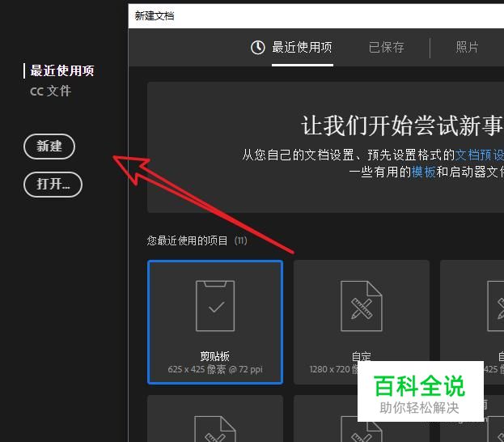The image size is (504, 442).
Task: Select the 自定 1280 x 720 preset card
Action: 362,322
